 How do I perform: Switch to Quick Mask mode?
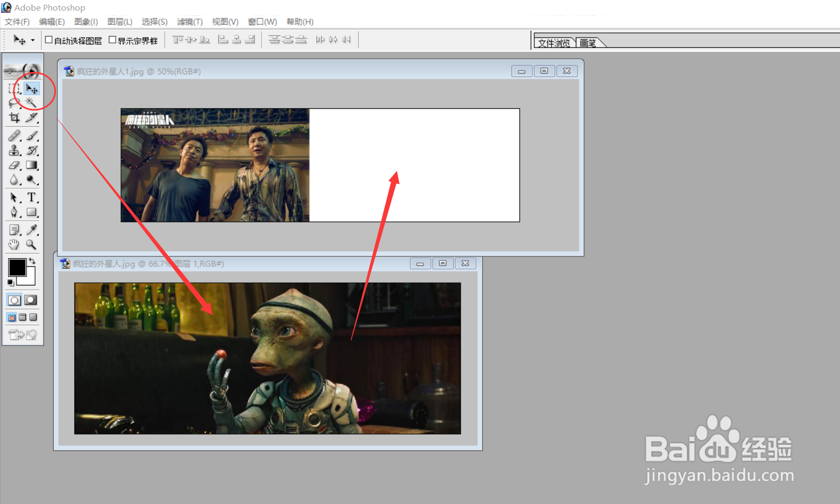[x=31, y=300]
